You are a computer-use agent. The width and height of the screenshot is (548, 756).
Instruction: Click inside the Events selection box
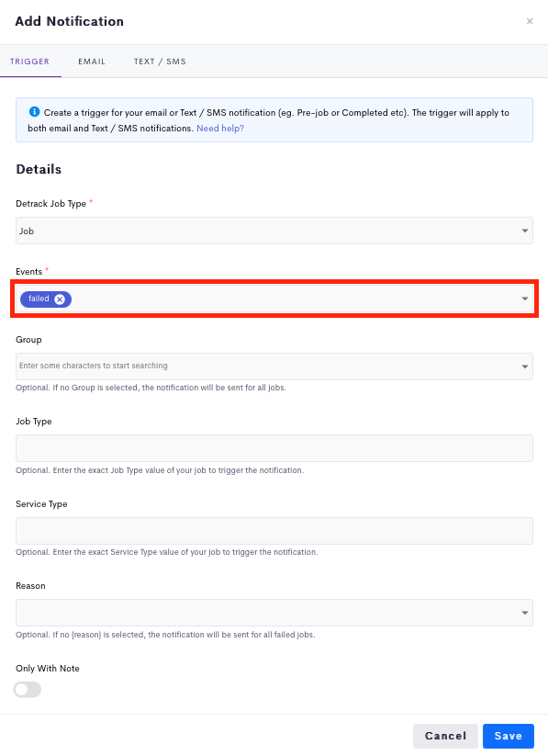(274, 299)
